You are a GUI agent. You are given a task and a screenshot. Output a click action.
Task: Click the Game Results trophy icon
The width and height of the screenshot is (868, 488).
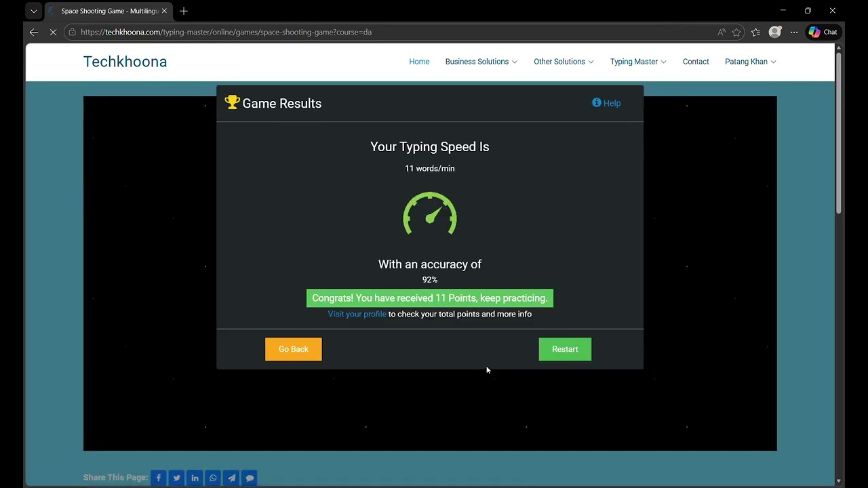coord(233,102)
